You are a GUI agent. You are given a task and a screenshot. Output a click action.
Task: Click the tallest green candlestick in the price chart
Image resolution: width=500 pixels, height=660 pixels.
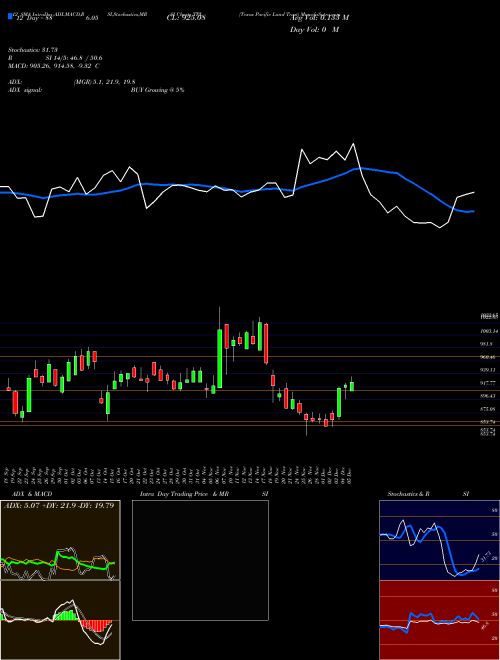tap(219, 359)
